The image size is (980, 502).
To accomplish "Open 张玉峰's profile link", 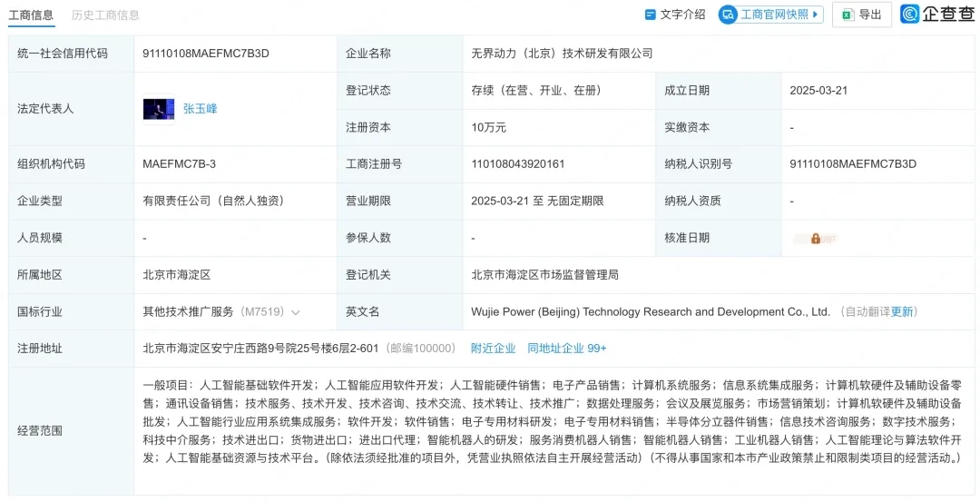I will (201, 109).
